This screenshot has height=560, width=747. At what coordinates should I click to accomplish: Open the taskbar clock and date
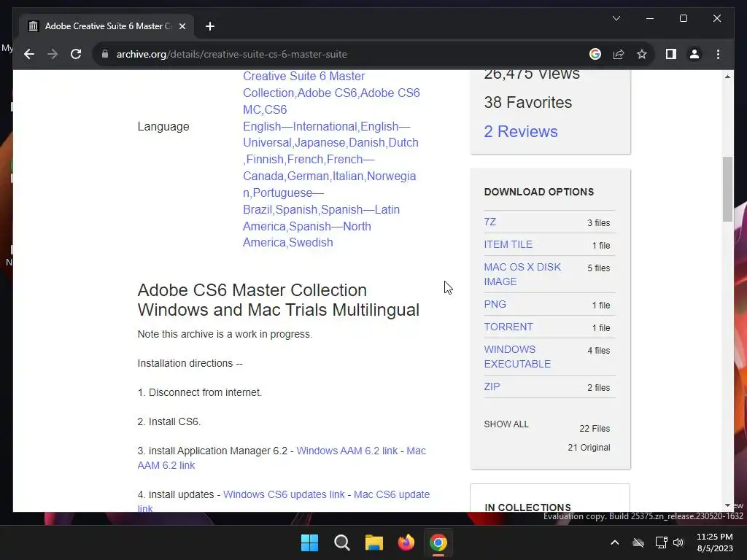pyautogui.click(x=715, y=542)
